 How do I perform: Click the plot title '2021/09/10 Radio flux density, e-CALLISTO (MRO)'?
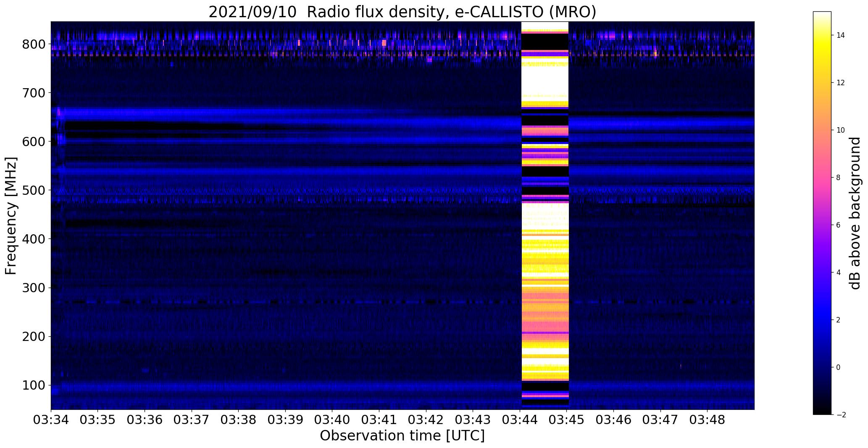pos(402,12)
